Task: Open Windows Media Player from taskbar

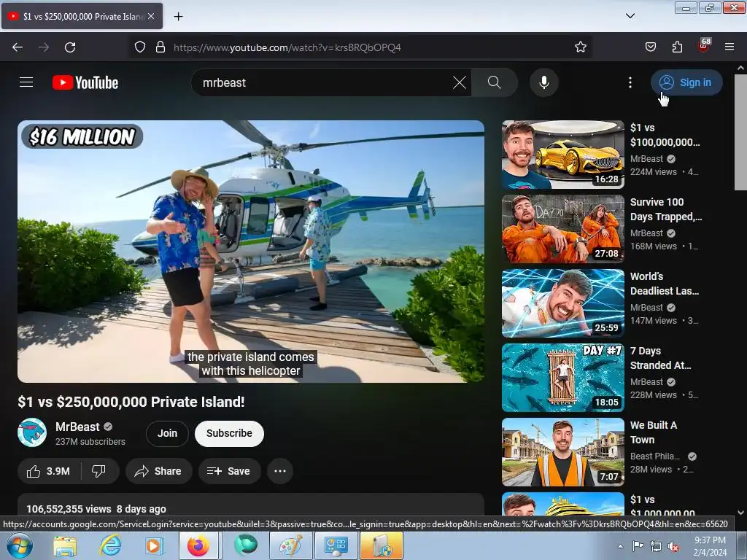Action: 154,545
